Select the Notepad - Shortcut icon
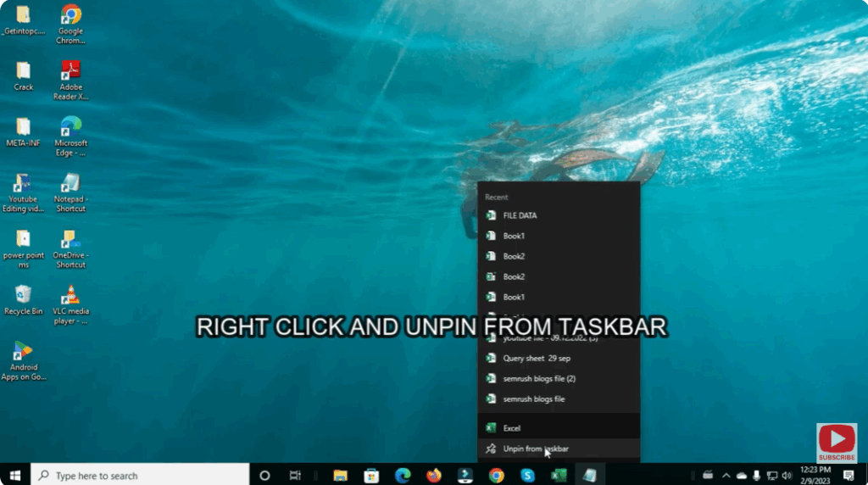 tap(71, 192)
